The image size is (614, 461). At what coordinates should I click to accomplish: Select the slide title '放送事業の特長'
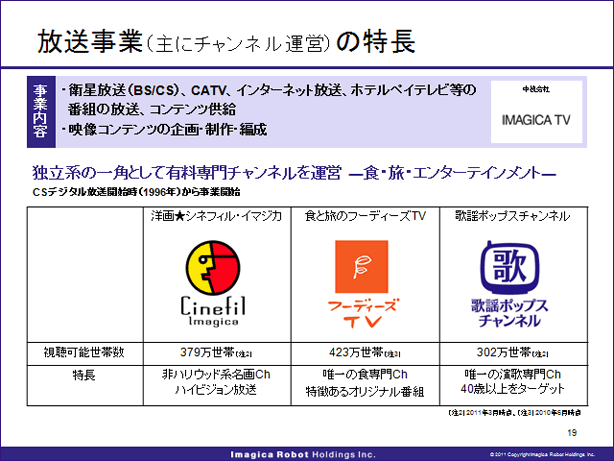click(226, 42)
